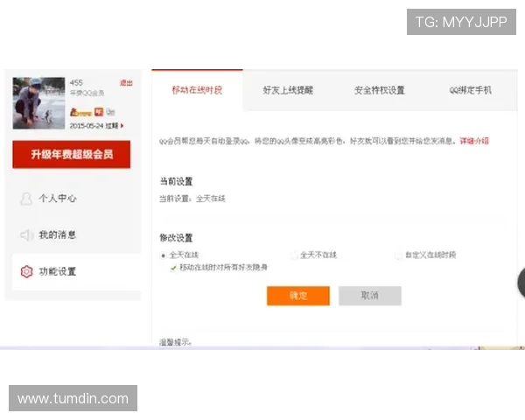Click the dark round widget at right edge

click(521, 283)
